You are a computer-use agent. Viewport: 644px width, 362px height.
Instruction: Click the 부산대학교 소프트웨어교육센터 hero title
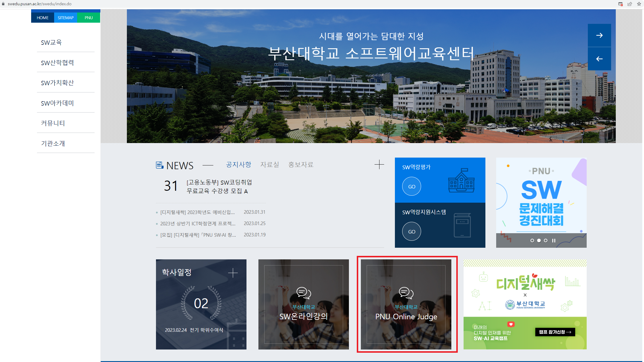[x=371, y=54]
